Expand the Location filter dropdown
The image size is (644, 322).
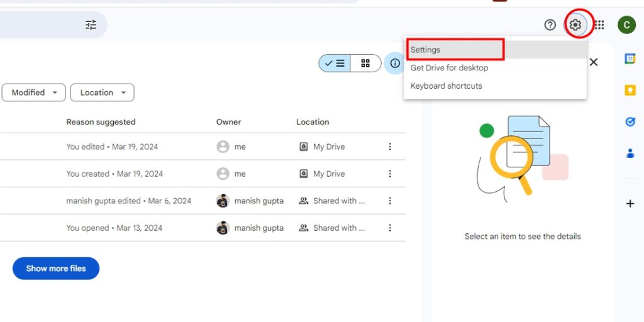pos(103,92)
